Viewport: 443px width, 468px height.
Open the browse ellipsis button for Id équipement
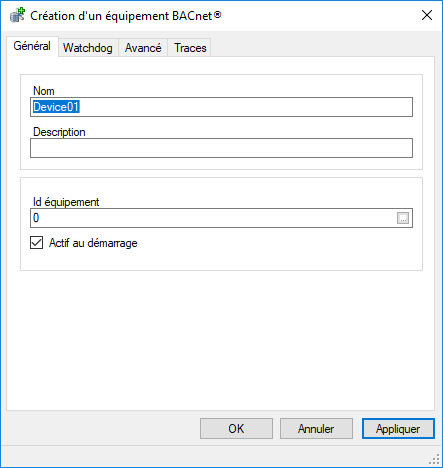[403, 218]
